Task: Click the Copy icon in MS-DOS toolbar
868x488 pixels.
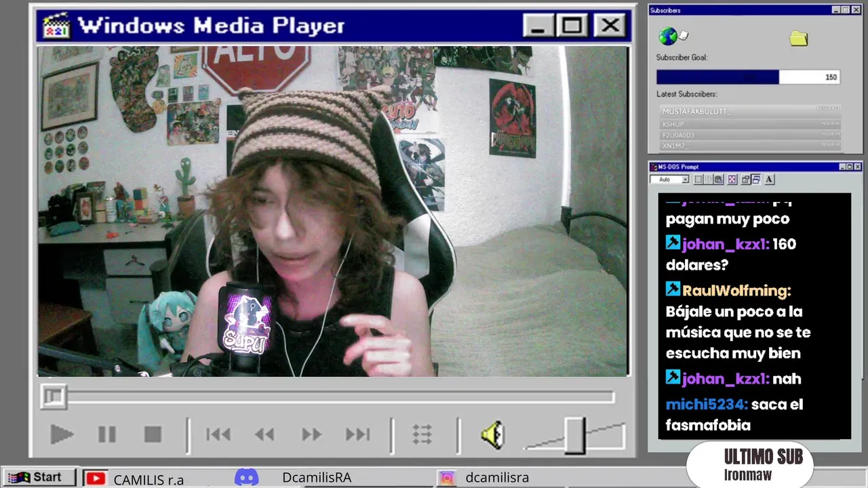Action: [x=708, y=180]
